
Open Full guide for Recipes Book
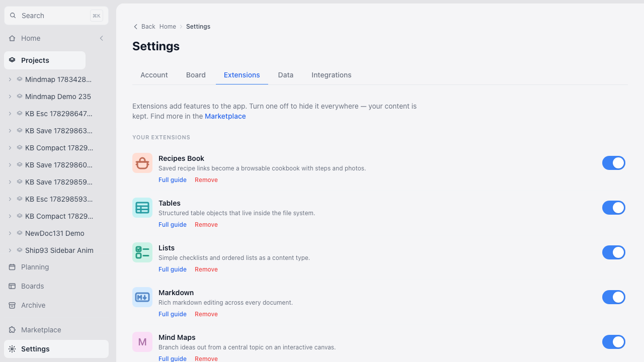click(173, 180)
